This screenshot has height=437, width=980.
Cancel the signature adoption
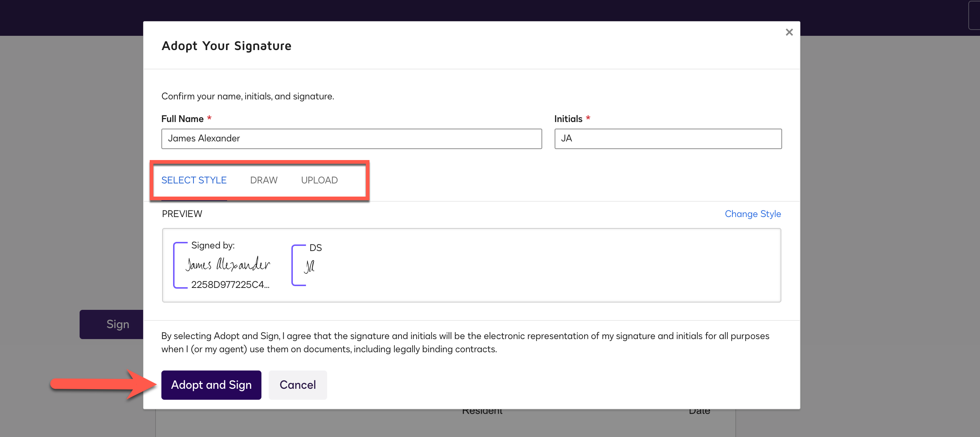tap(298, 385)
